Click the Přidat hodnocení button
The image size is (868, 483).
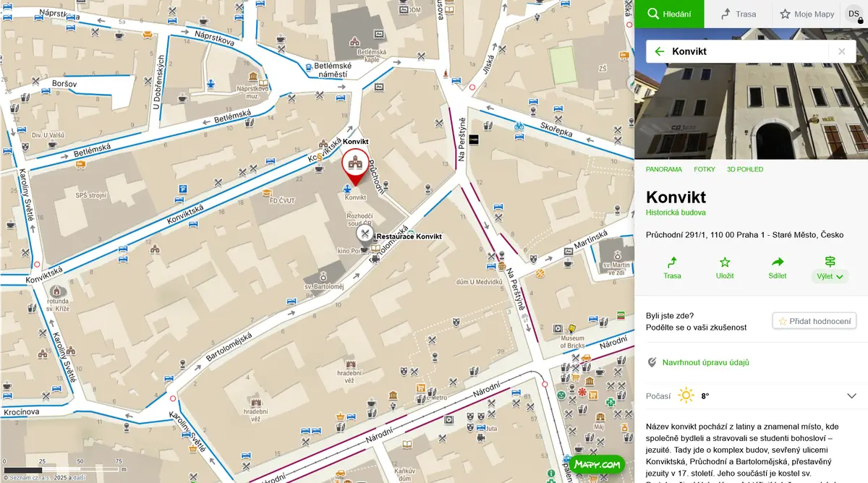pyautogui.click(x=814, y=321)
